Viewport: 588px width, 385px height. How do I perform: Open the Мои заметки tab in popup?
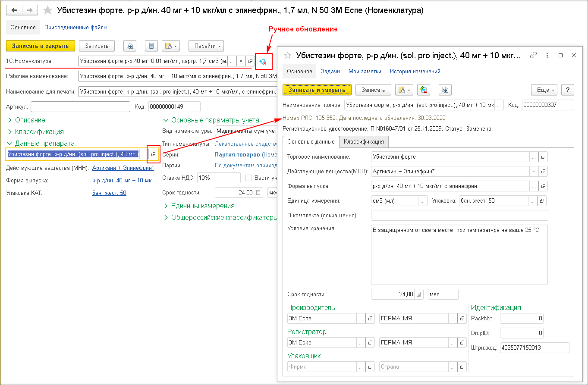click(x=365, y=71)
